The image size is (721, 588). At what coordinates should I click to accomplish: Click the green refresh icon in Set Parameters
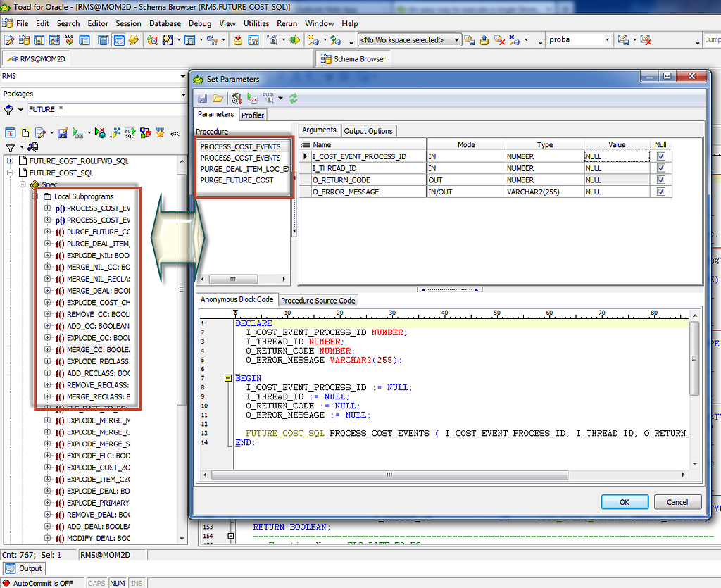point(294,99)
